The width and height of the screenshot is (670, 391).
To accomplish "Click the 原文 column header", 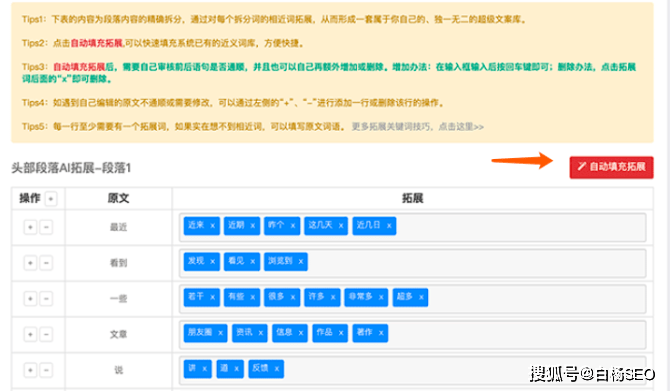I will pos(118,198).
